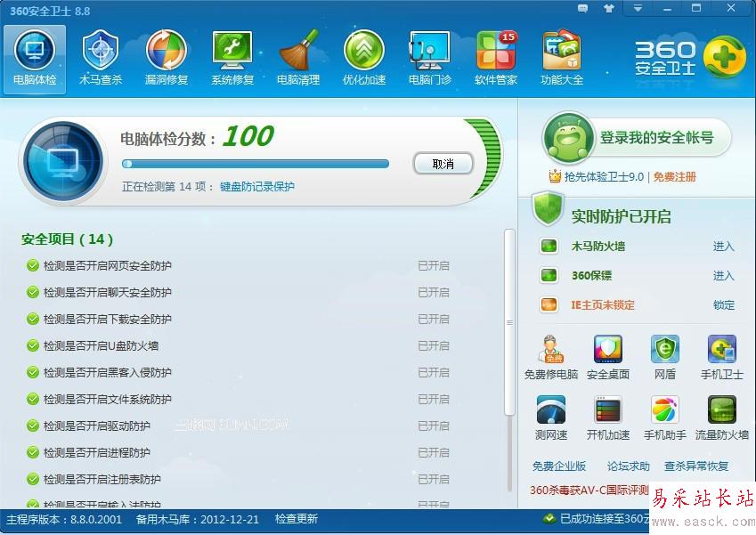Image resolution: width=756 pixels, height=535 pixels.
Task: Open the skin shirt icon in title bar
Action: [x=609, y=9]
